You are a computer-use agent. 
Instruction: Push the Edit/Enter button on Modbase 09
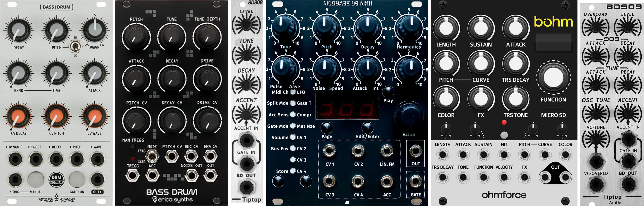[368, 128]
